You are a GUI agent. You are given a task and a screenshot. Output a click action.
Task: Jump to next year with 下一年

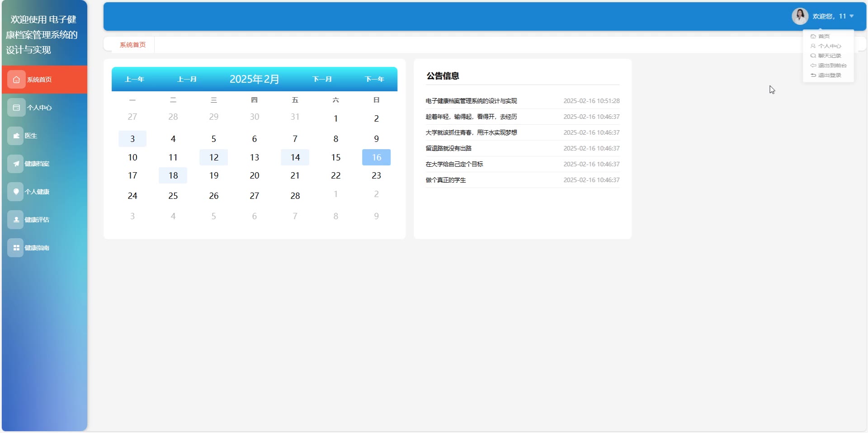pos(374,79)
